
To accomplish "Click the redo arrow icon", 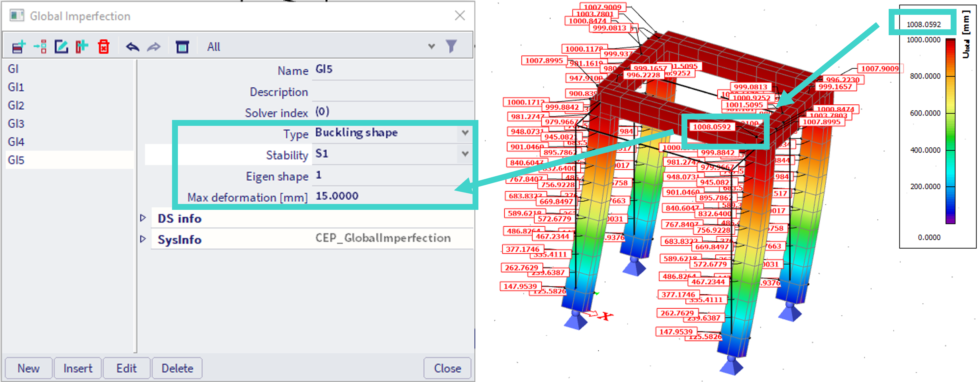I will pos(154,47).
